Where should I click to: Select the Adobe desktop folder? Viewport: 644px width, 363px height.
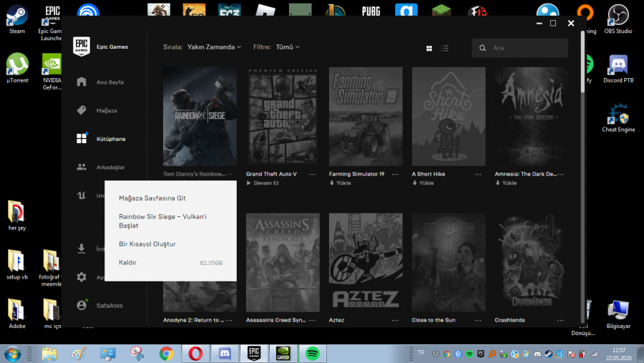click(x=17, y=314)
